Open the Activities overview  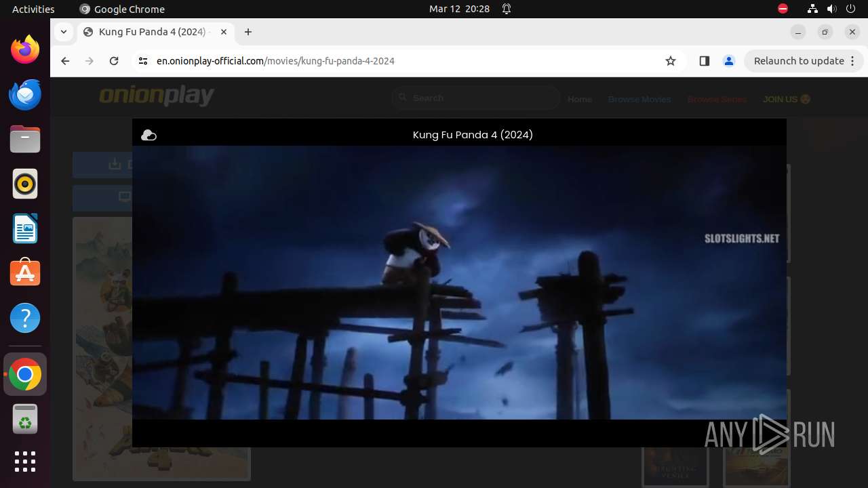tap(33, 9)
